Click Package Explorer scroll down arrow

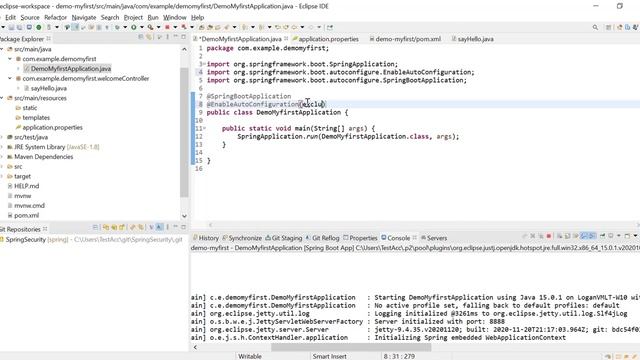click(x=184, y=216)
